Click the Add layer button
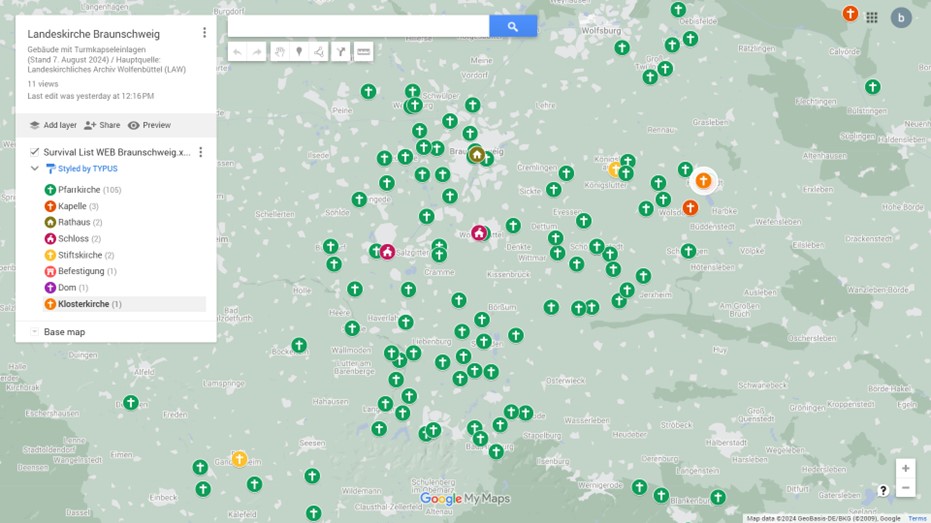This screenshot has width=931, height=523. click(53, 125)
